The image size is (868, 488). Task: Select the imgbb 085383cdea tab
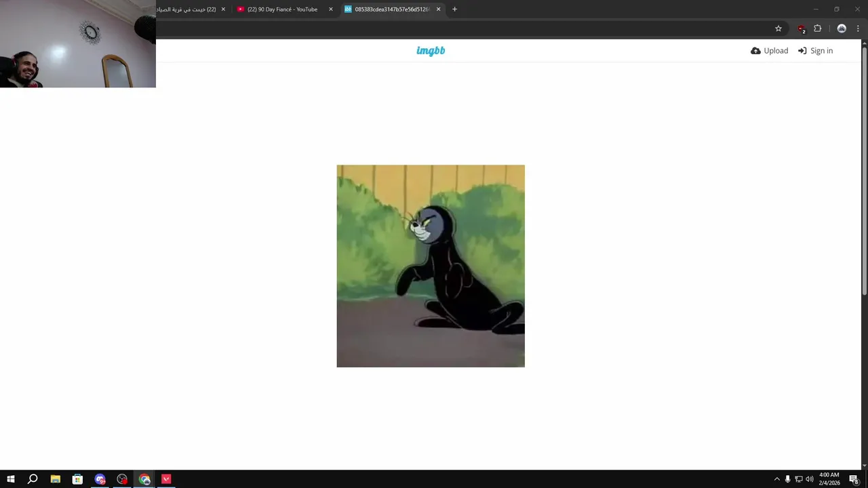393,9
